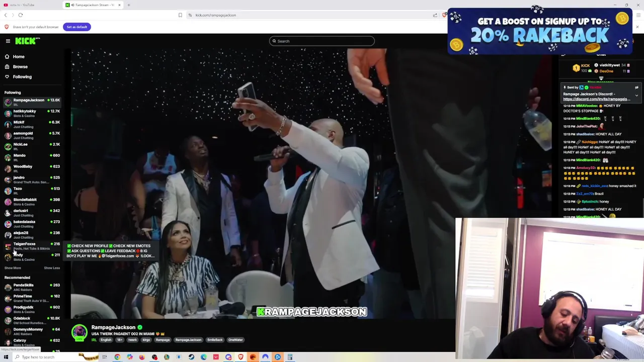Expand followed channels with Show More

13,268
